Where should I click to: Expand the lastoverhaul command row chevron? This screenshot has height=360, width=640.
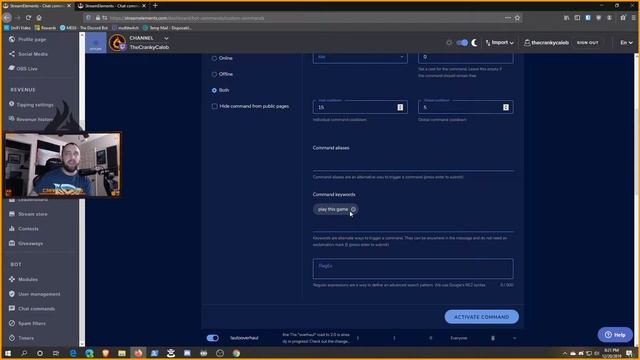(514, 338)
